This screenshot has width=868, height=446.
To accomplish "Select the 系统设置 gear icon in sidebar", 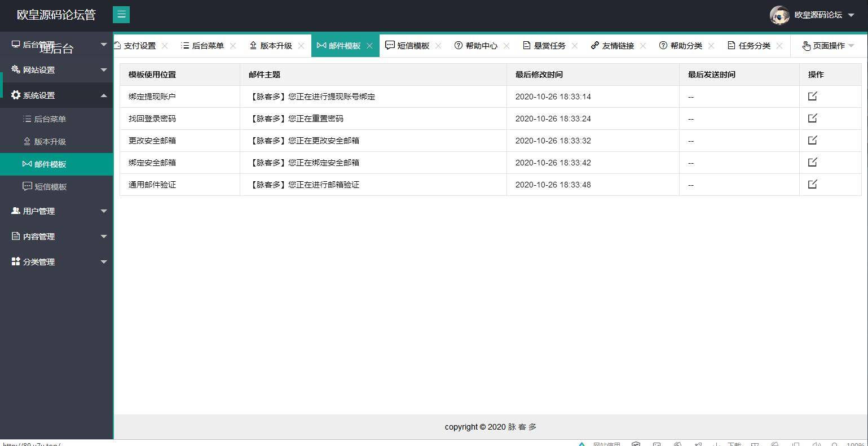I will point(16,95).
